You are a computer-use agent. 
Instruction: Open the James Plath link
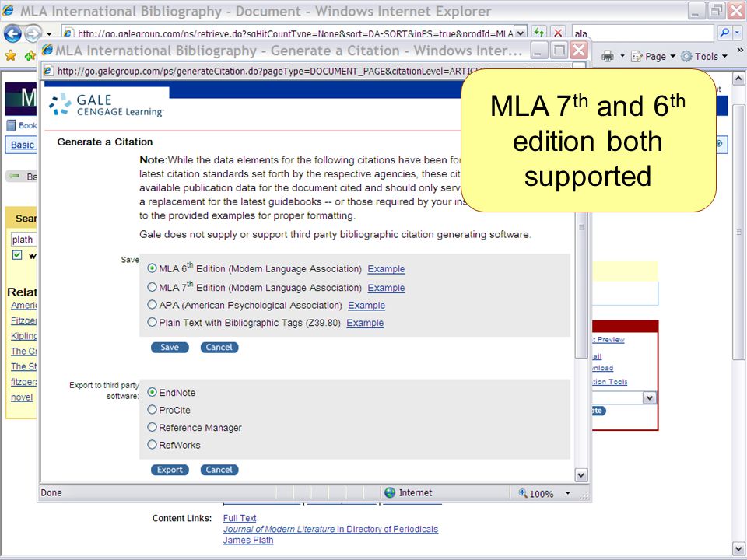tap(248, 541)
